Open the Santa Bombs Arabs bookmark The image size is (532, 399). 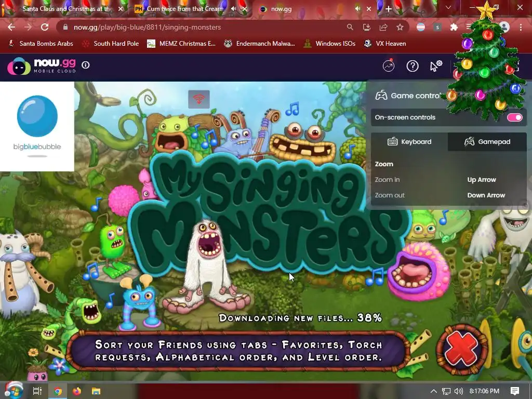[x=41, y=44]
